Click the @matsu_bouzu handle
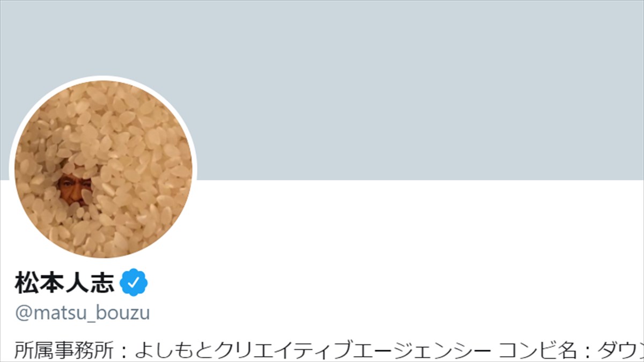This screenshot has width=644, height=362. point(82,313)
